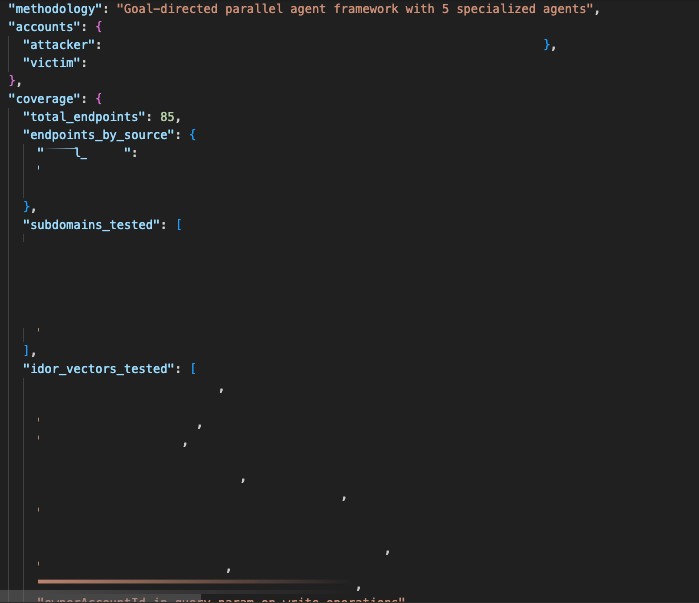Image resolution: width=699 pixels, height=603 pixels.
Task: Click the "coverage" key
Action: (x=44, y=98)
